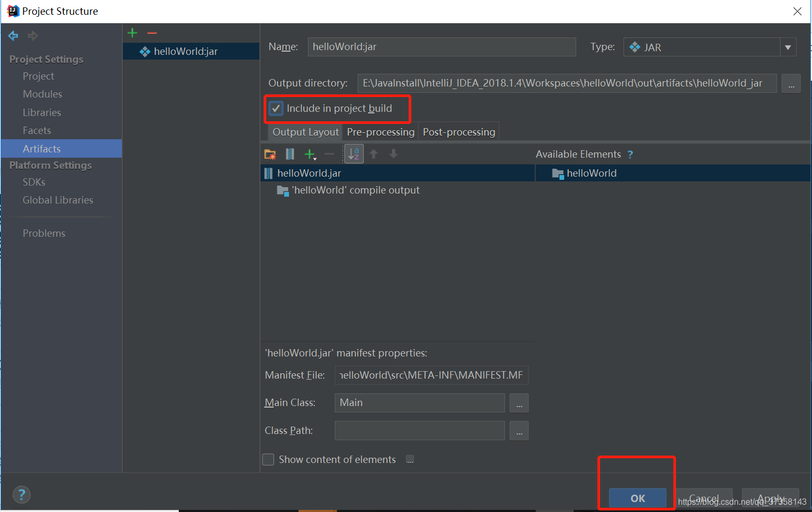Open the Add Copy Of plus menu
This screenshot has height=512, width=812.
coord(310,154)
